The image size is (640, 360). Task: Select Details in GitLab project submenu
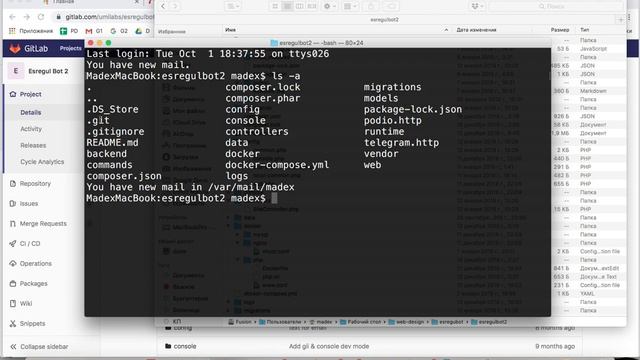(31, 113)
